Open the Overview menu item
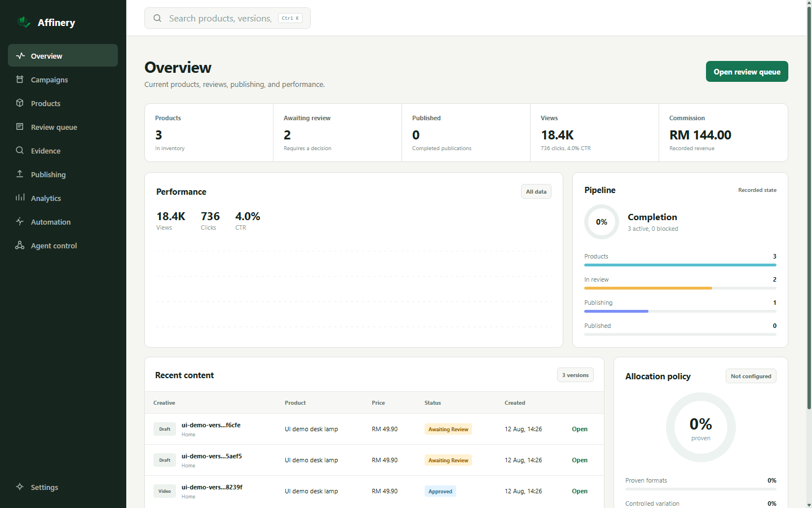The image size is (812, 508). (63, 55)
